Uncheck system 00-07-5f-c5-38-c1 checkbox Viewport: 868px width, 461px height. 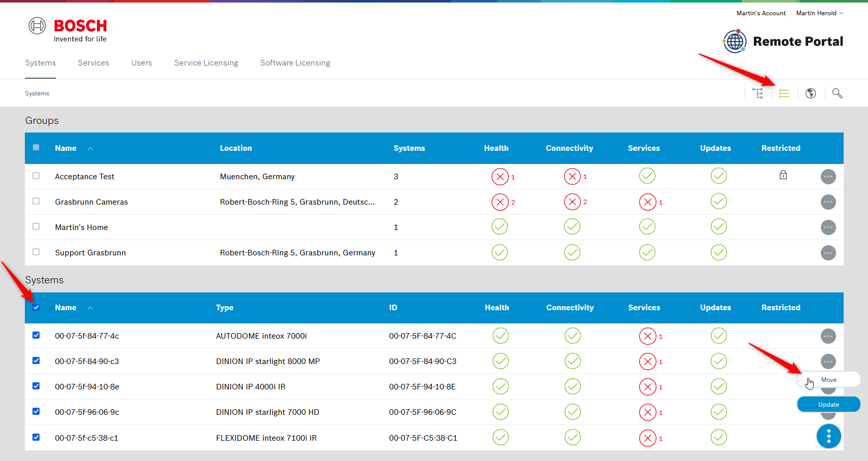(x=36, y=437)
